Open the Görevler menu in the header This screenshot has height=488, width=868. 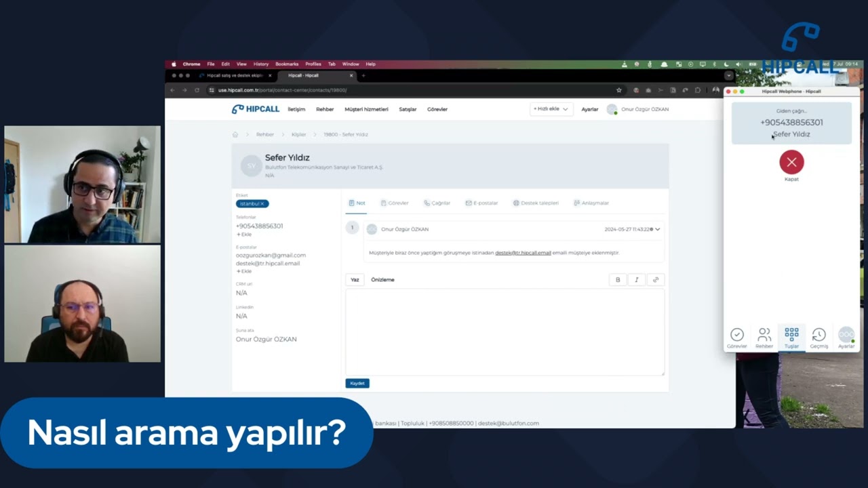(x=437, y=109)
